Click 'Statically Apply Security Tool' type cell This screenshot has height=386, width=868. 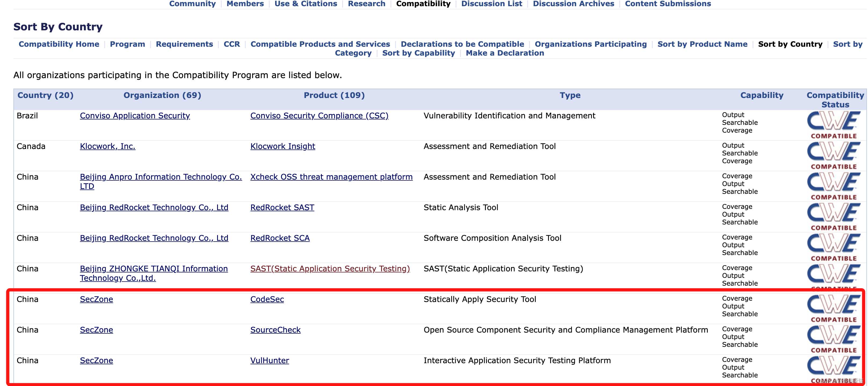coord(479,299)
